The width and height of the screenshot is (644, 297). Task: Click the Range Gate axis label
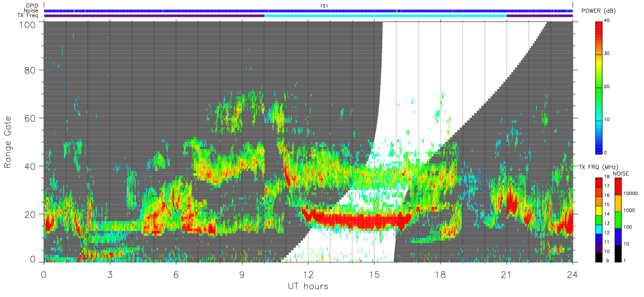(8, 141)
